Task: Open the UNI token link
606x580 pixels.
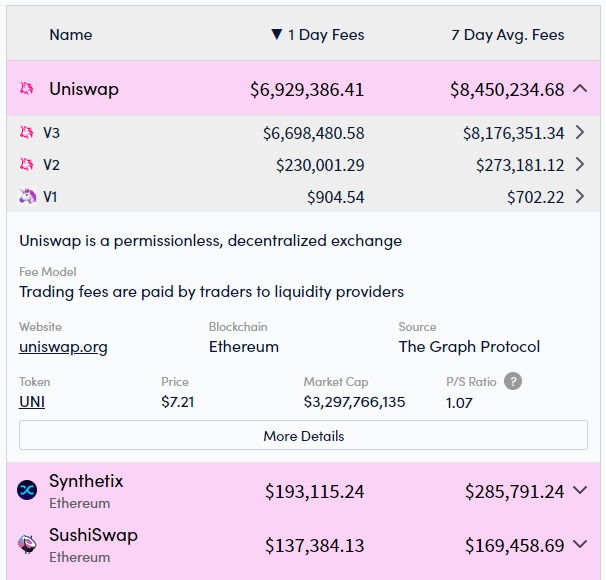Action: (32, 402)
